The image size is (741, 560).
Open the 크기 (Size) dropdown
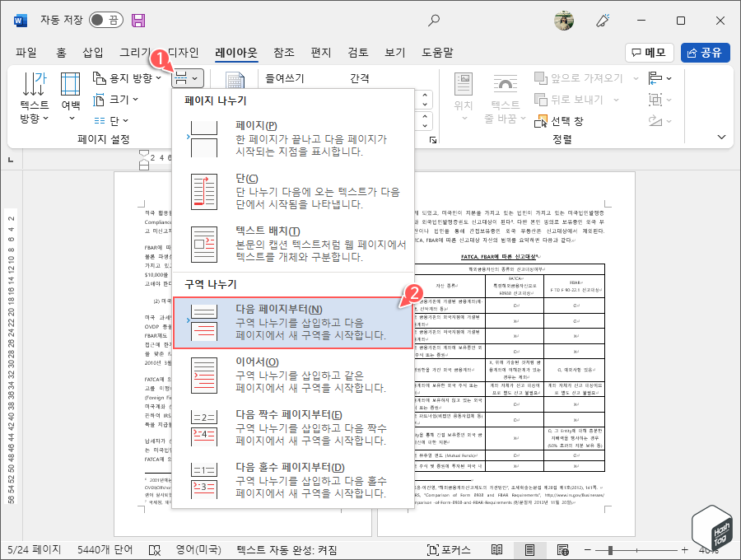tap(117, 98)
